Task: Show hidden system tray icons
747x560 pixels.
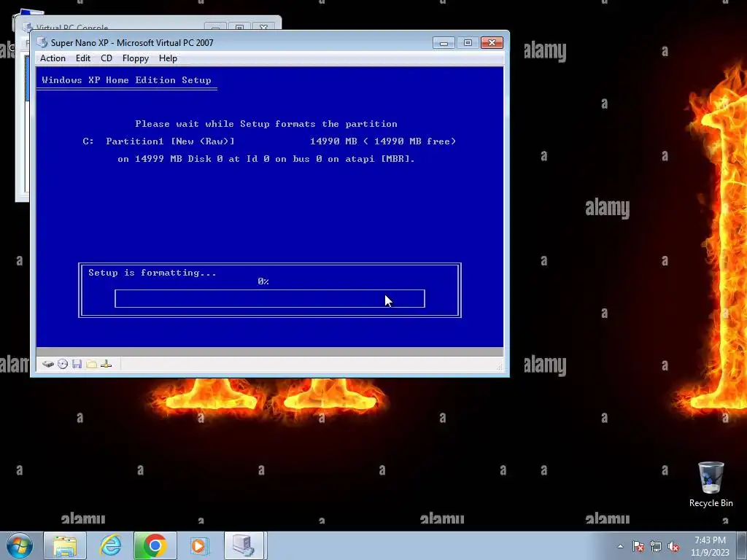Action: click(x=620, y=546)
